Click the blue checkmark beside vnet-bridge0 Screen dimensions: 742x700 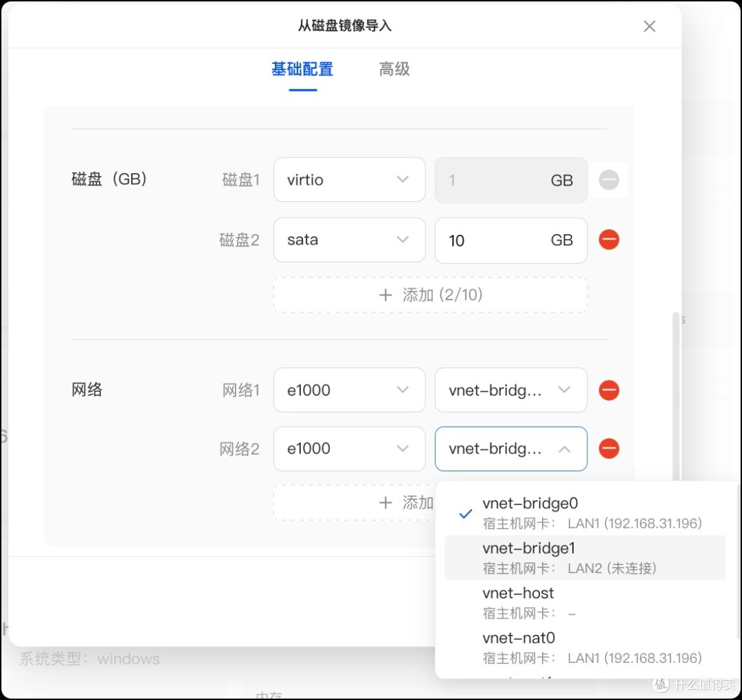tap(466, 513)
